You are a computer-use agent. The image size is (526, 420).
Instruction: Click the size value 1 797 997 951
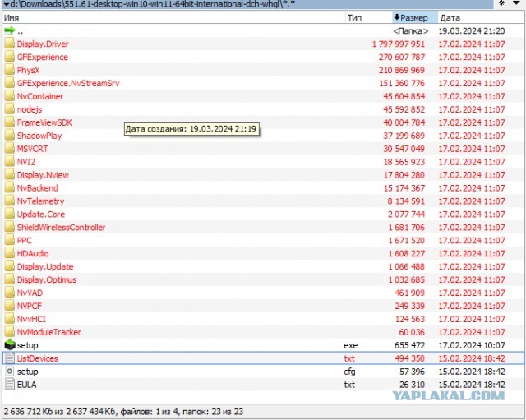pos(398,44)
